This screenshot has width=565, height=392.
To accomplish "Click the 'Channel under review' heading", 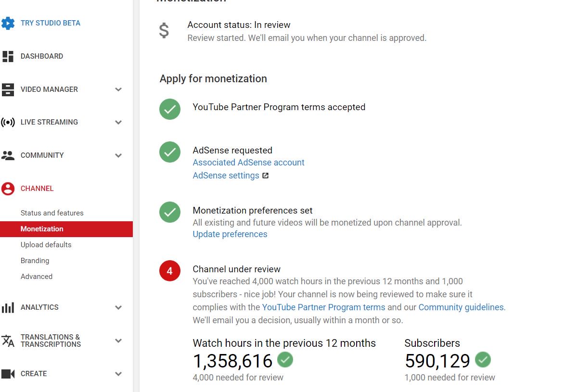I will click(x=236, y=269).
